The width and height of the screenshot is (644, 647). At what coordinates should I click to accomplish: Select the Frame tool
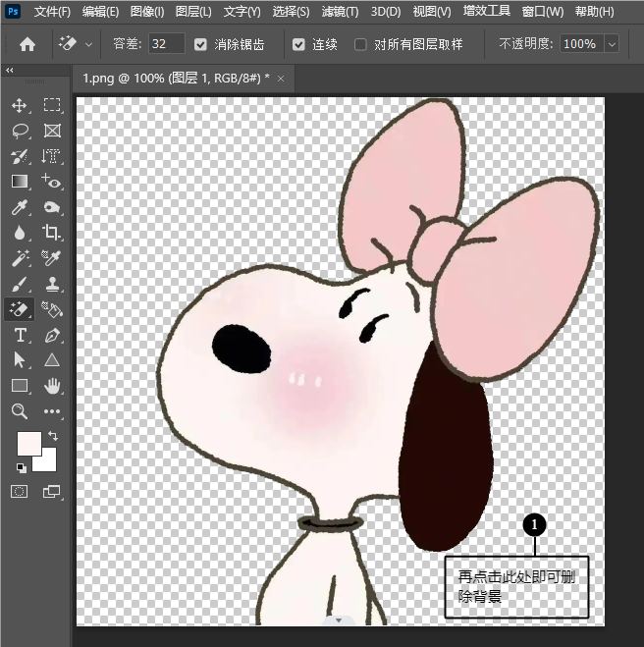(52, 131)
